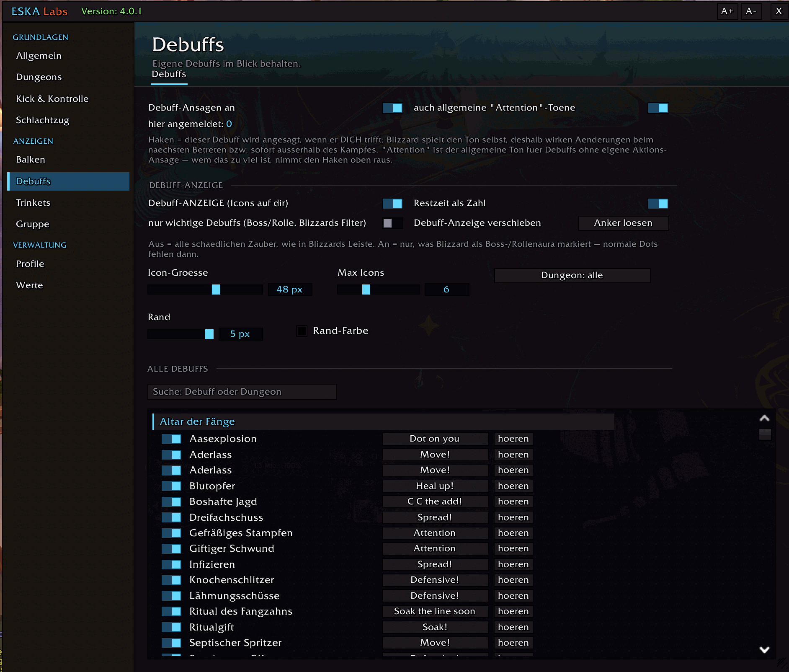The width and height of the screenshot is (789, 672).
Task: Collapse the Altar der Fänge section header
Action: point(383,421)
